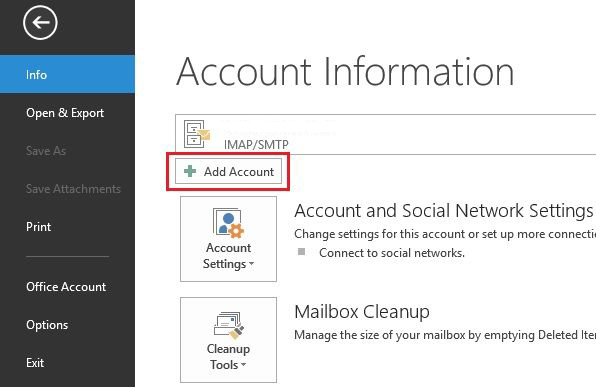The height and width of the screenshot is (387, 596).
Task: Click the IMAP/SMTP account mailbox icon
Action: pyautogui.click(x=197, y=134)
